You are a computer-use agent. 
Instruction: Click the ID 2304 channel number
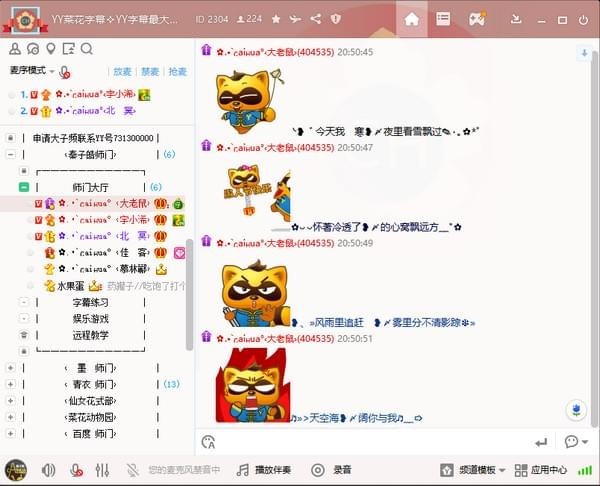[212, 19]
